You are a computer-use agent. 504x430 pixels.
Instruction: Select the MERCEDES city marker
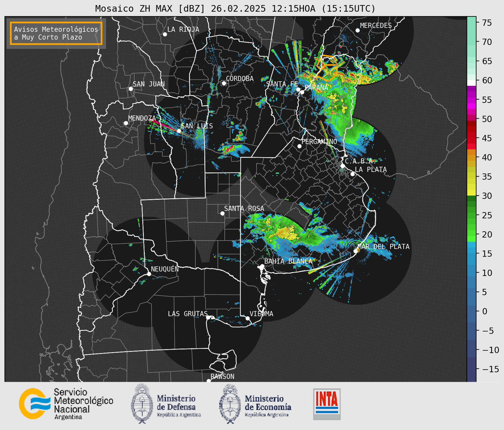click(358, 31)
